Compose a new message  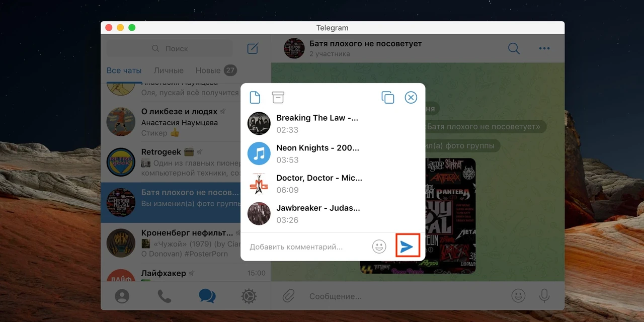253,48
